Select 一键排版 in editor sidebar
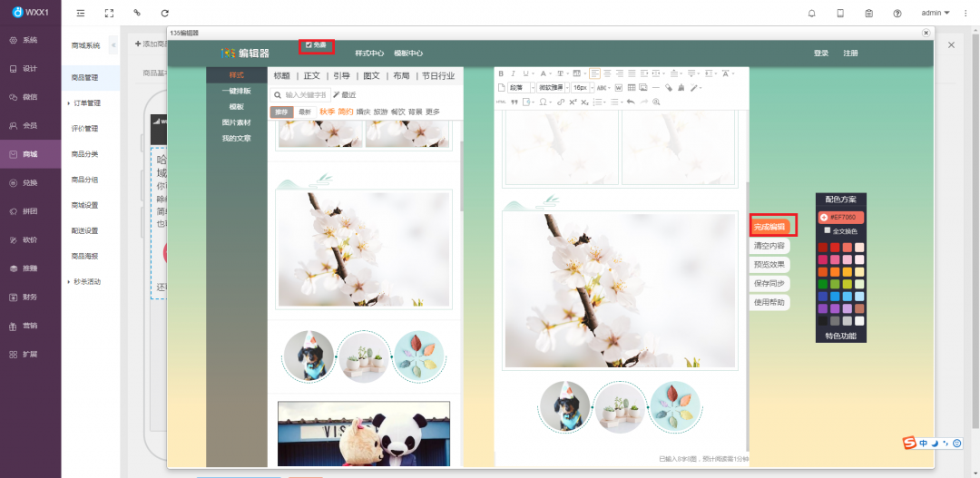This screenshot has height=478, width=980. point(236,91)
